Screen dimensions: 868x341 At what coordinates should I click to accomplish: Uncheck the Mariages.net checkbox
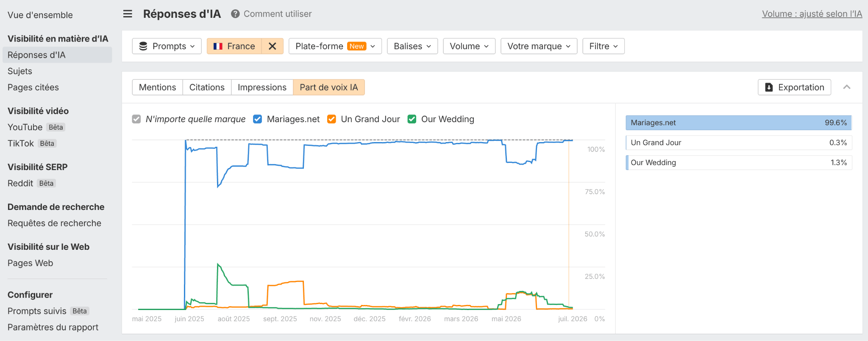pyautogui.click(x=257, y=119)
